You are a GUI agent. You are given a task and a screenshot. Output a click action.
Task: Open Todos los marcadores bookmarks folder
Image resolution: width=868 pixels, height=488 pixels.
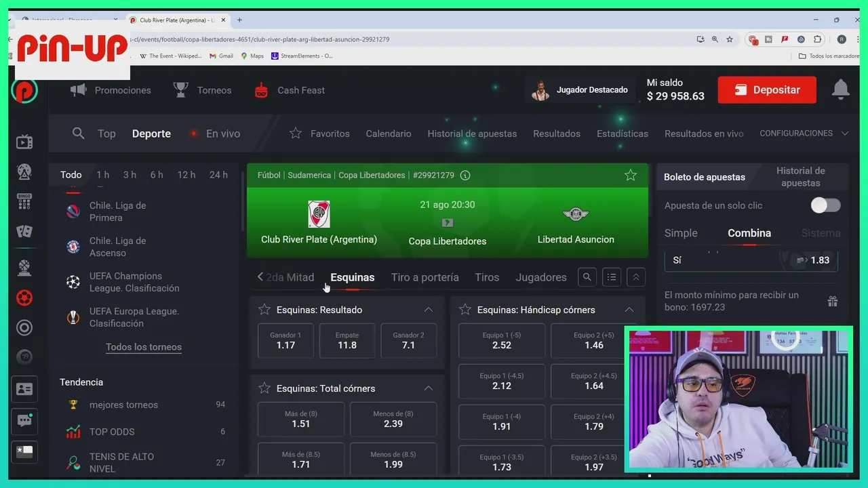point(829,56)
